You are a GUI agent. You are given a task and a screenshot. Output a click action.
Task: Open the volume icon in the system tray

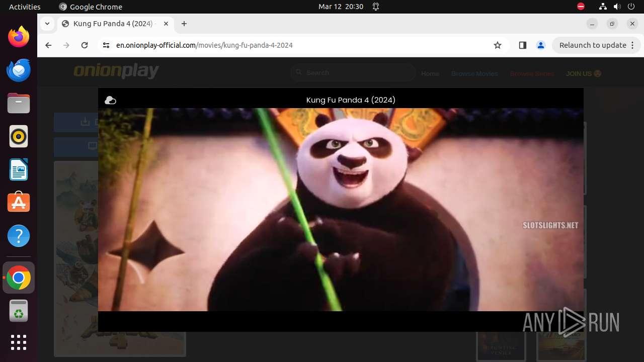pyautogui.click(x=617, y=7)
